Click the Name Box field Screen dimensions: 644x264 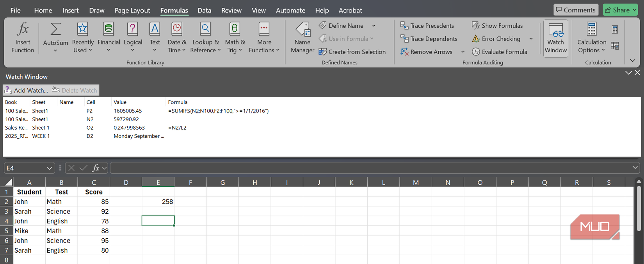(25, 168)
